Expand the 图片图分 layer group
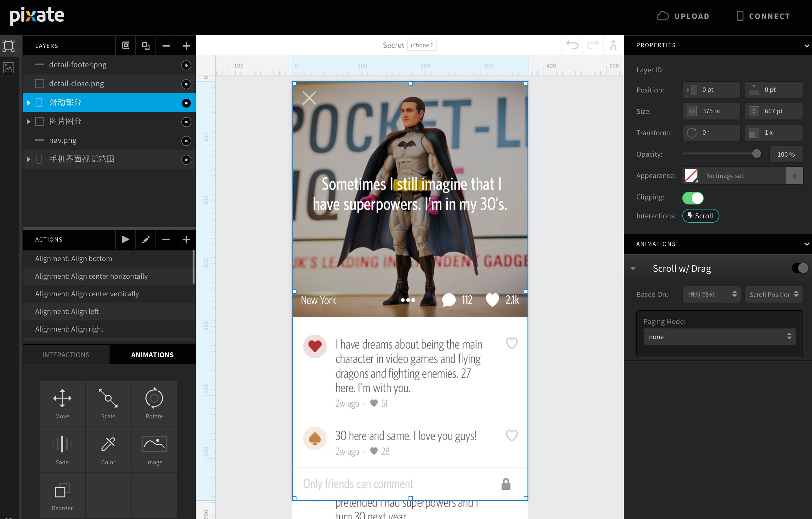The width and height of the screenshot is (812, 519). click(x=29, y=121)
